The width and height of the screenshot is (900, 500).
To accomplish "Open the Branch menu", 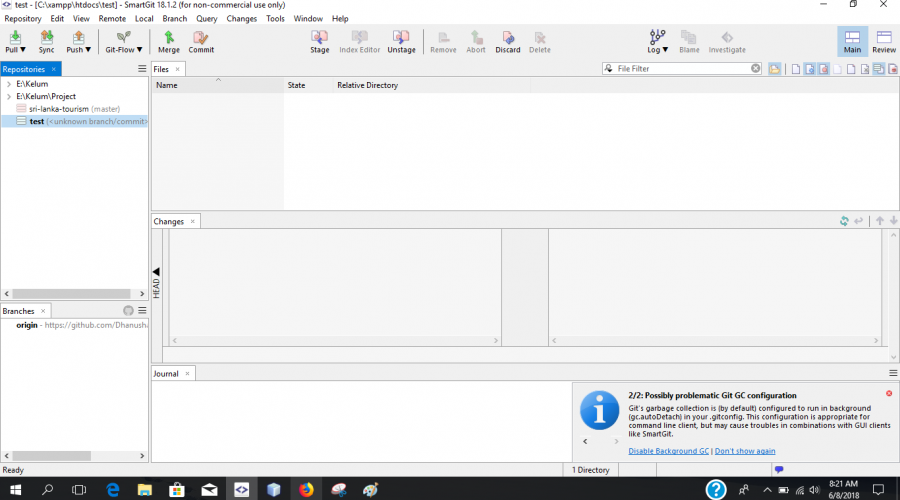I will (174, 18).
